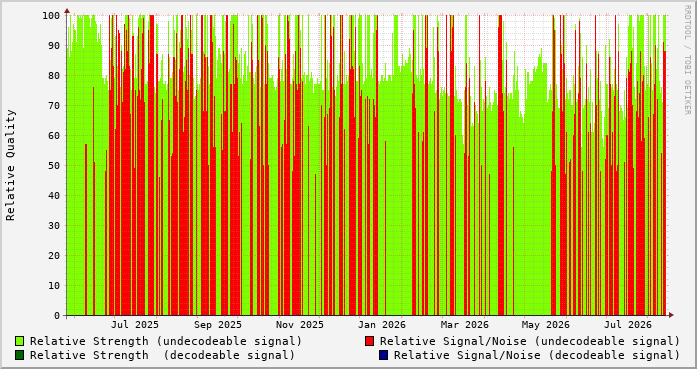This screenshot has height=369, width=697.
Task: Click the Nov 2025 x-axis label
Action: [300, 325]
